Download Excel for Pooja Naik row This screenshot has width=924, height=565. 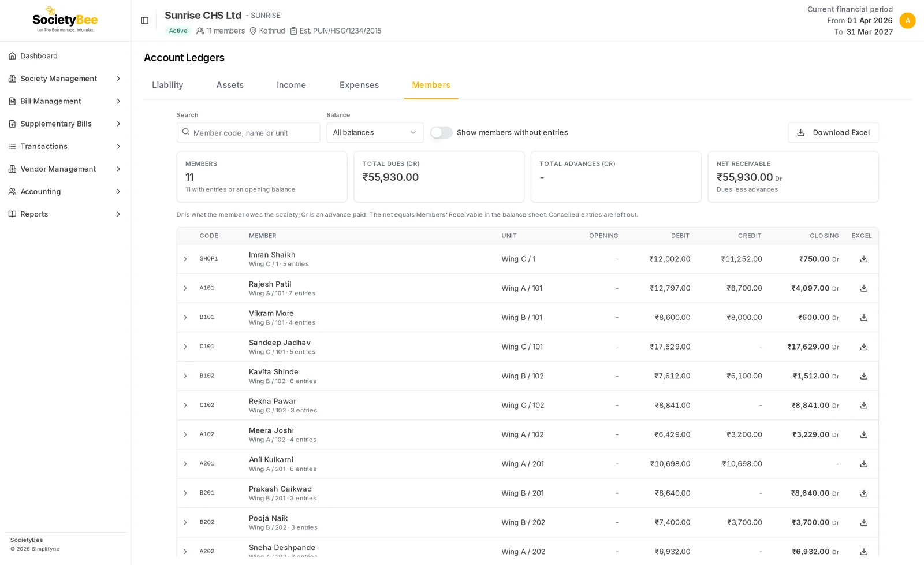pos(864,522)
